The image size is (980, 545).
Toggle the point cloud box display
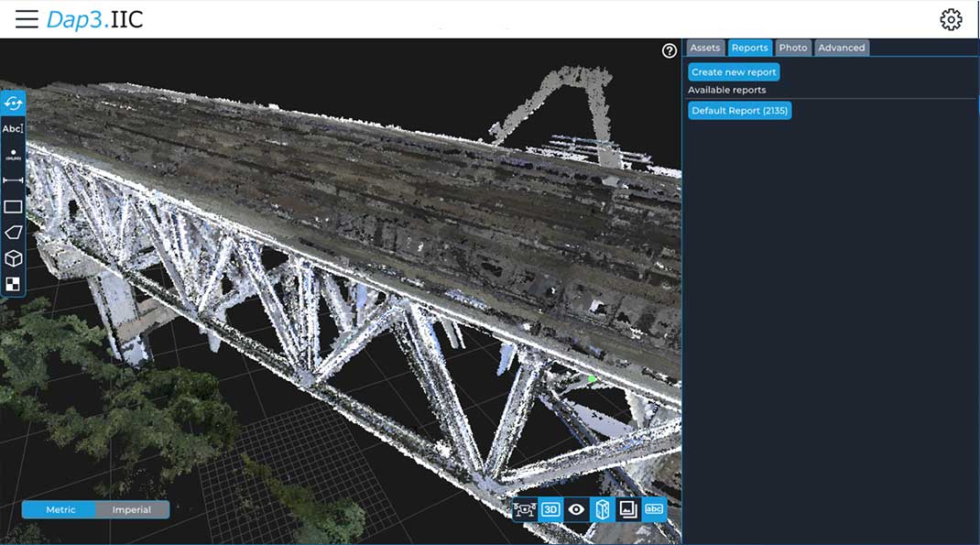pos(602,510)
